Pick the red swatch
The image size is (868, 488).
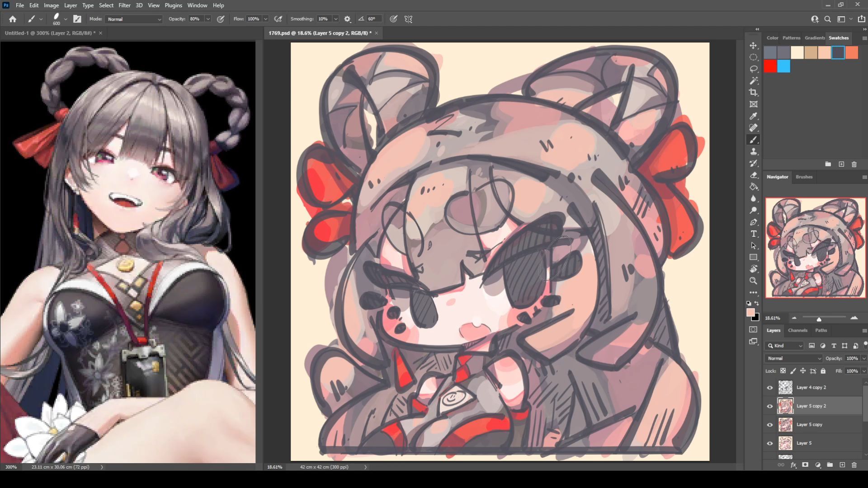(770, 66)
